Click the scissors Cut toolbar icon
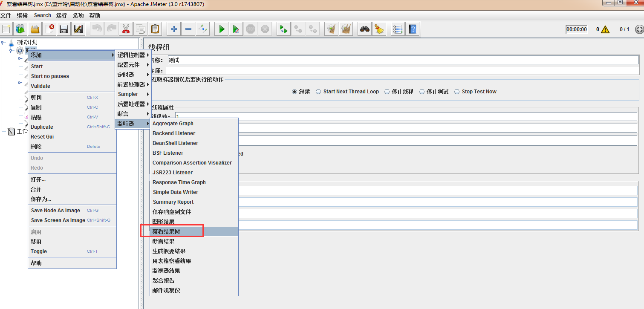This screenshot has height=309, width=644. [126, 29]
